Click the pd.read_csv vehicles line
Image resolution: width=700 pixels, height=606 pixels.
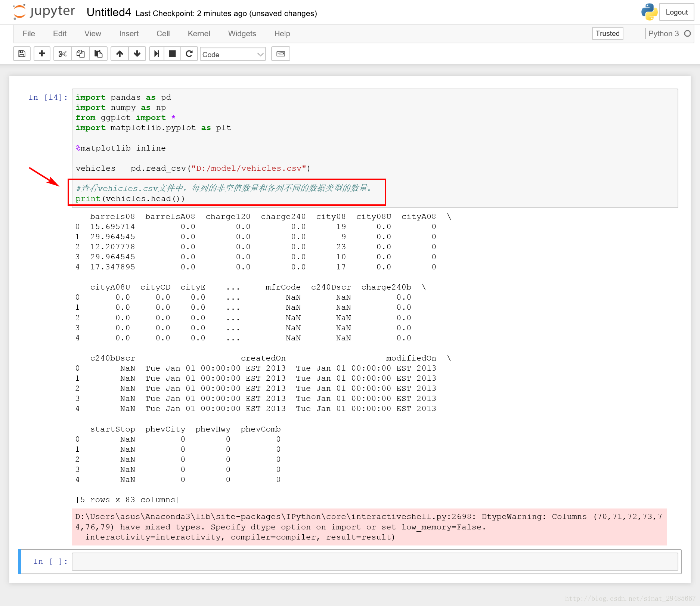193,168
